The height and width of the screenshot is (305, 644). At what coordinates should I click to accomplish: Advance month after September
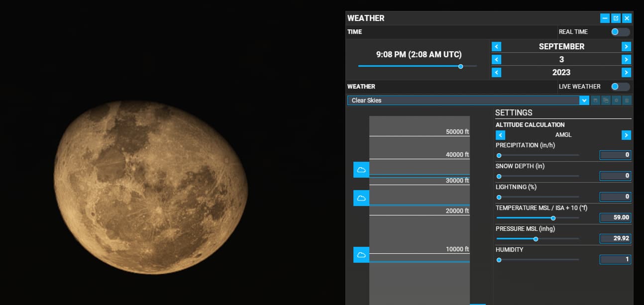pos(627,47)
